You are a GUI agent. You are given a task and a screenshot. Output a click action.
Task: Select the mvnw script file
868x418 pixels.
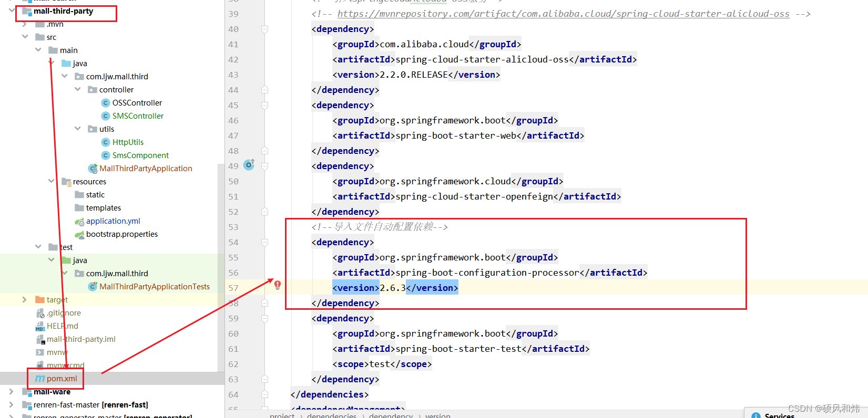(x=57, y=352)
